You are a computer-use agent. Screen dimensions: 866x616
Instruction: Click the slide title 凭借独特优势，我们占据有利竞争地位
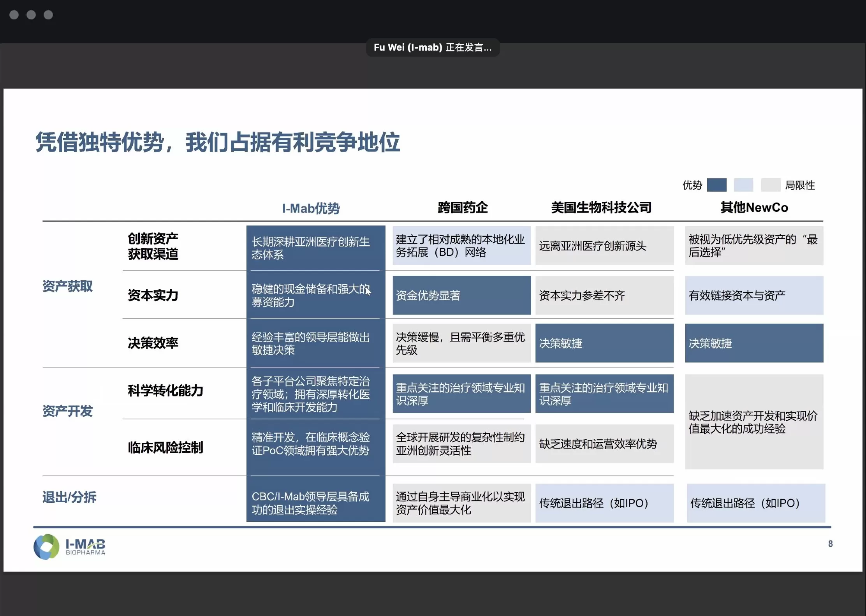[x=218, y=142]
